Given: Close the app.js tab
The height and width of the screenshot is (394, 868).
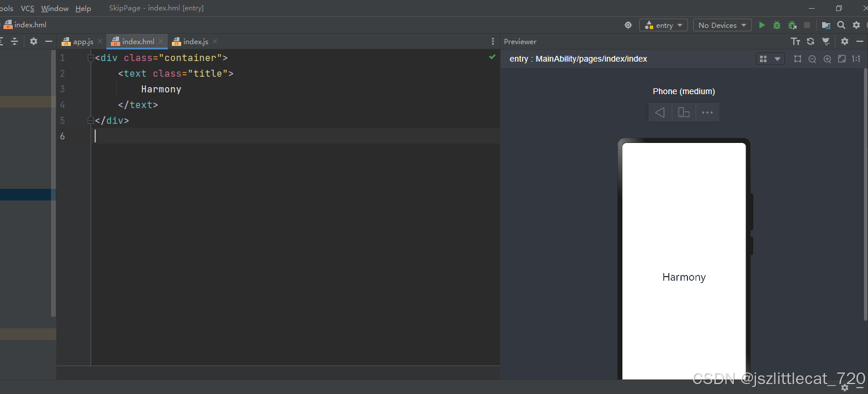Looking at the screenshot, I should pos(100,41).
